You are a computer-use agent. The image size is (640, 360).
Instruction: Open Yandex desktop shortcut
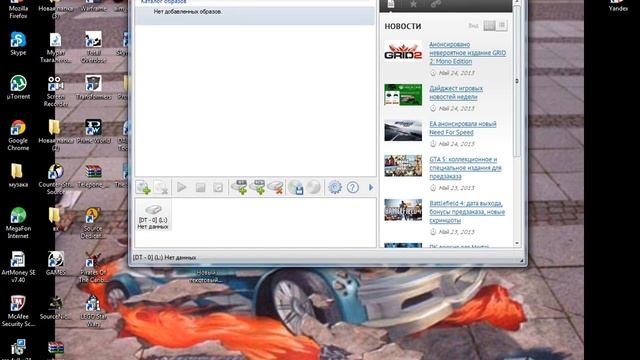pos(618,6)
